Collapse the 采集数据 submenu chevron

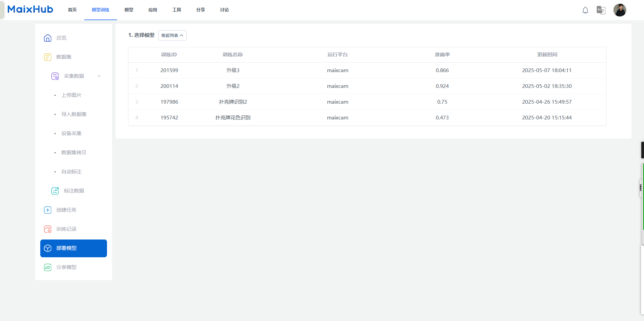tap(99, 76)
